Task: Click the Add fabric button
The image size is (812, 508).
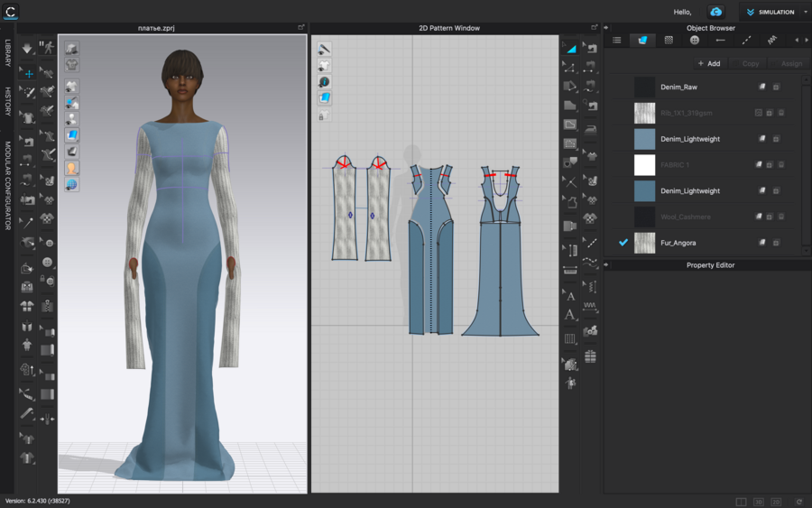Action: (x=708, y=63)
